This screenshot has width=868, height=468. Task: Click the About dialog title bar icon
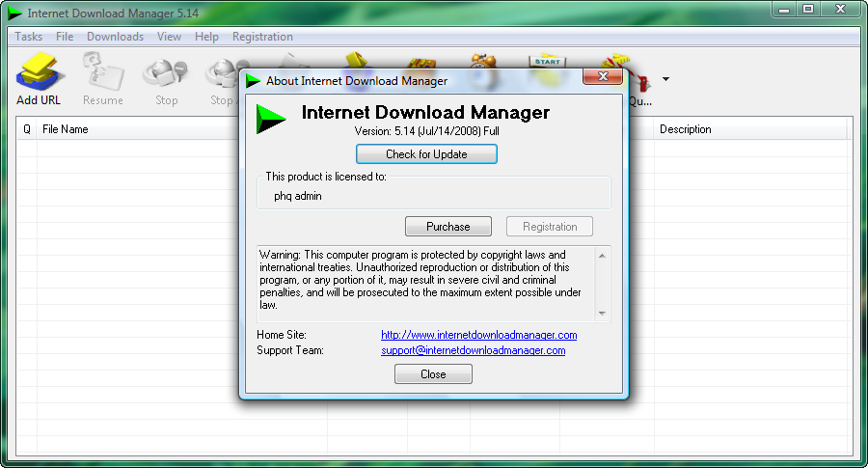pos(253,81)
